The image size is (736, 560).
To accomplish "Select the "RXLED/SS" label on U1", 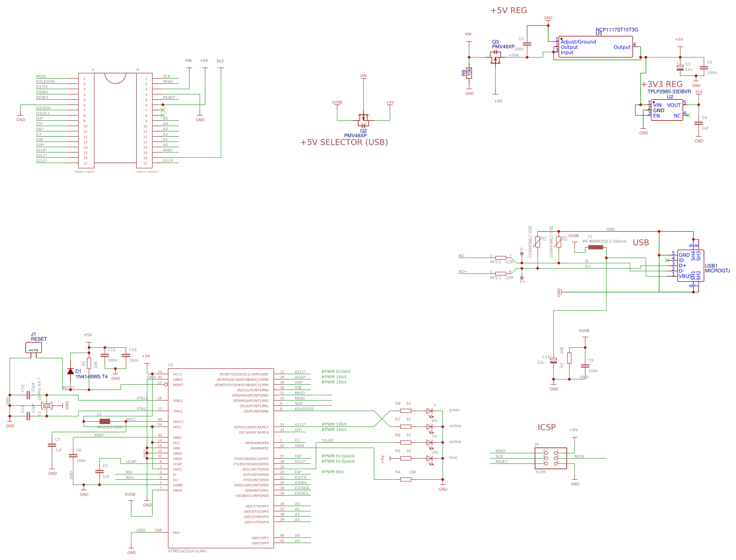I will pos(304,409).
